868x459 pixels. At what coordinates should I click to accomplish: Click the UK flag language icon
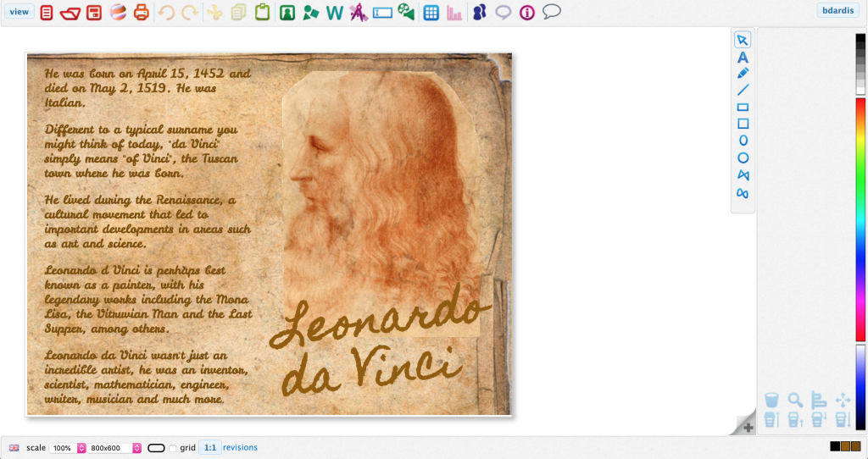[14, 448]
